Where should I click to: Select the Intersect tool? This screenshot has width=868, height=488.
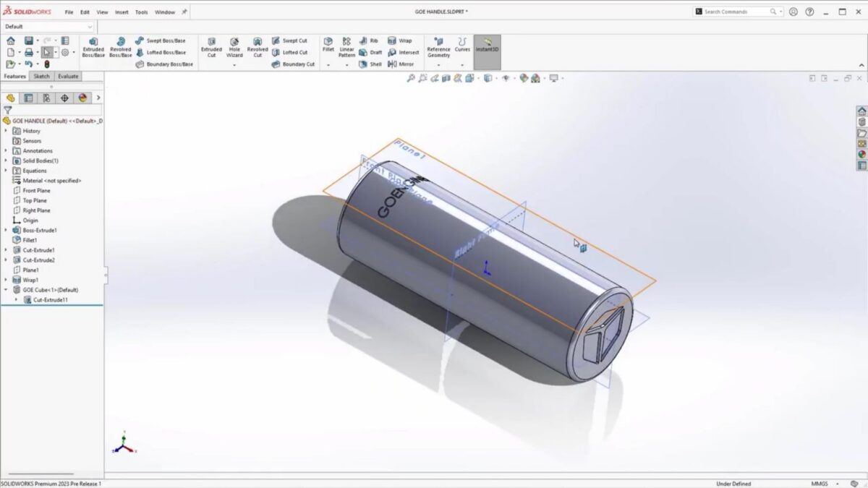point(403,52)
